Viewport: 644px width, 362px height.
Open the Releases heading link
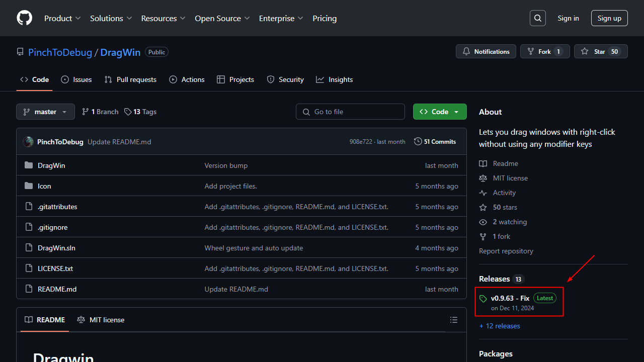pos(494,279)
